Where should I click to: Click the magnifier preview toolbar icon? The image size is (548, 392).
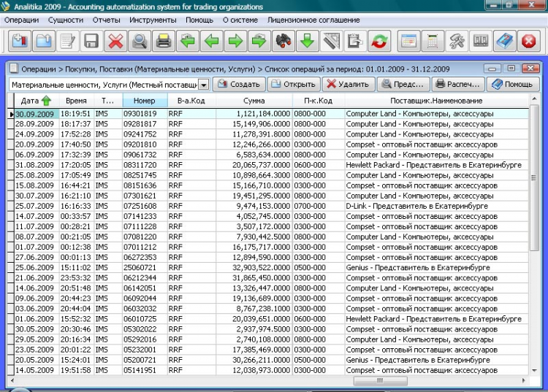click(139, 41)
